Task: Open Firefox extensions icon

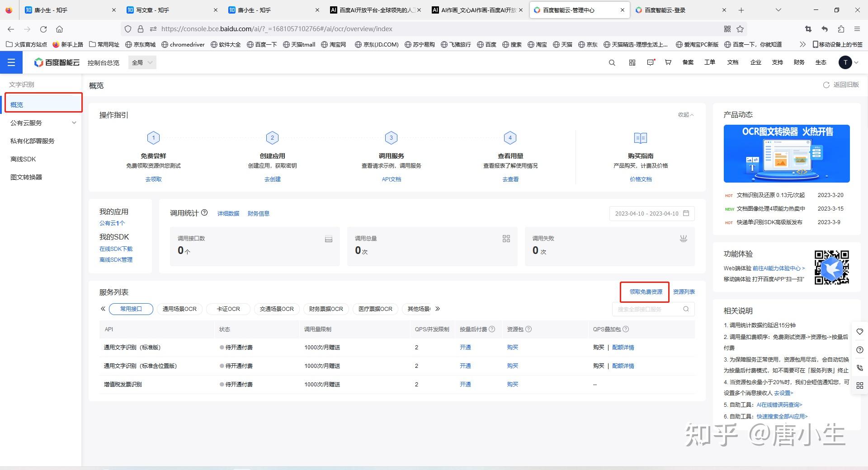Action: (x=841, y=29)
